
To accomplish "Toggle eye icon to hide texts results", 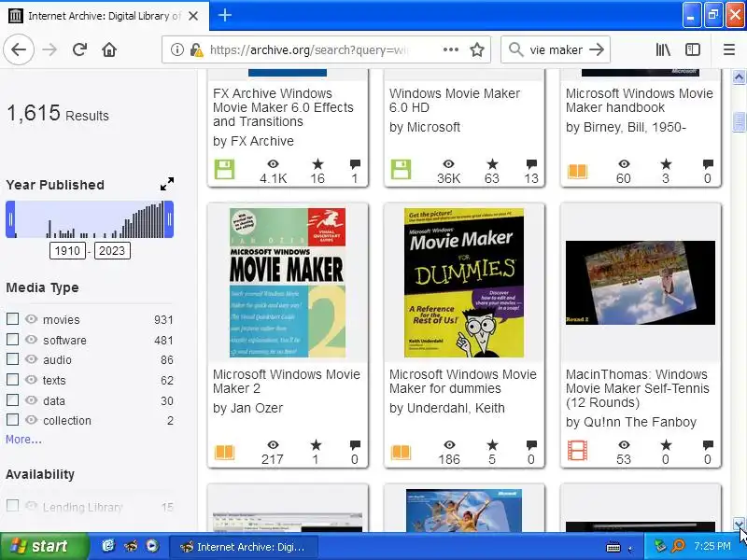I will [x=31, y=380].
